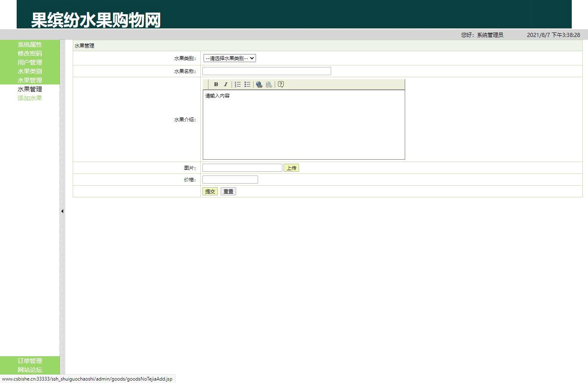
Task: Open 水果类别 in the sidebar menu
Action: click(30, 71)
